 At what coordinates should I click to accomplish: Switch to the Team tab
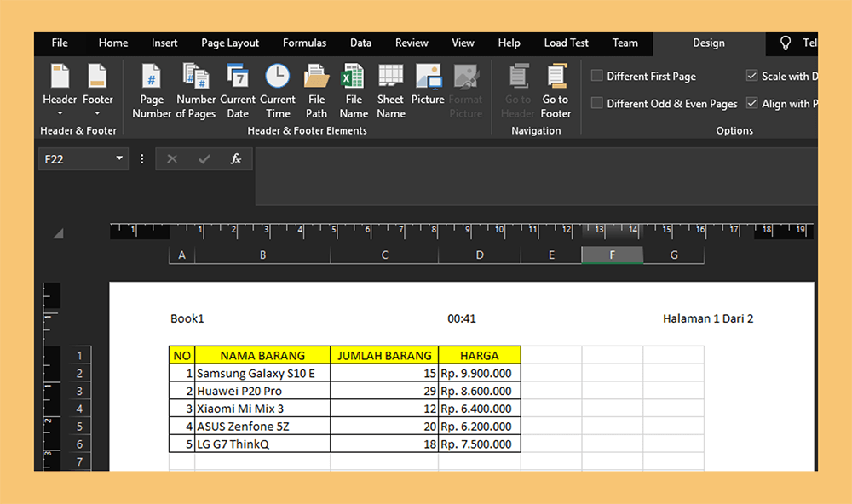625,43
